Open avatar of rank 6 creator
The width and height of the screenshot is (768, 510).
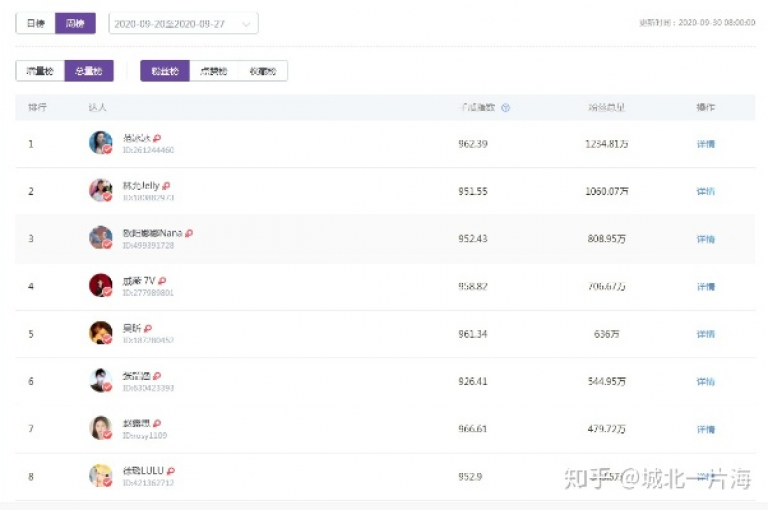pyautogui.click(x=101, y=380)
